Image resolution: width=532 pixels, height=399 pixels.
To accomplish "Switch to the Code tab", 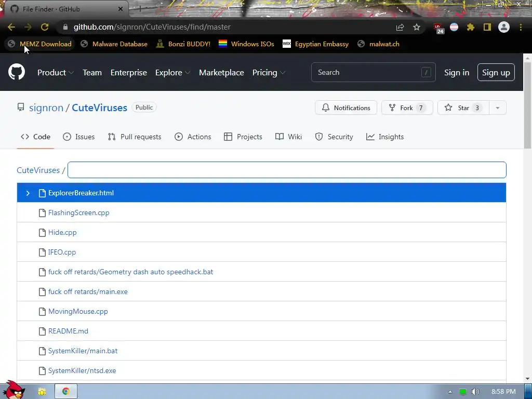I will point(35,137).
